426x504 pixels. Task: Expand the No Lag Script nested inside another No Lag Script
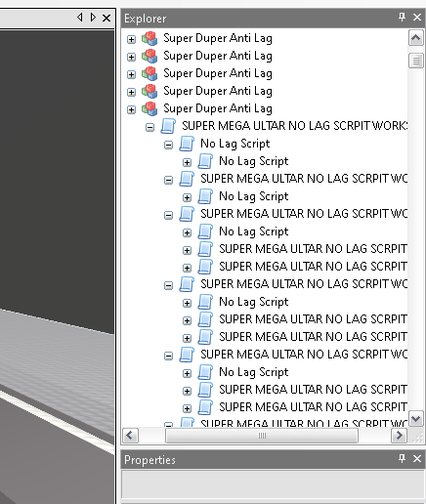click(187, 162)
